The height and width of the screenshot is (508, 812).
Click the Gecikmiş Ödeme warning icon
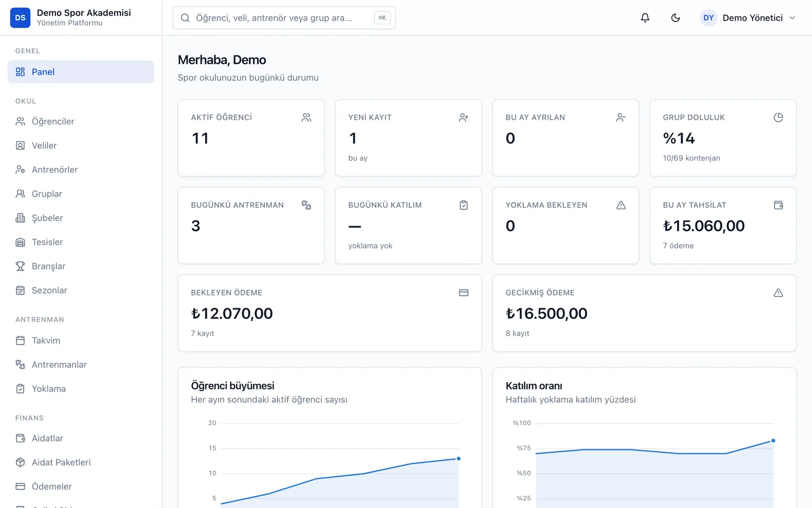pos(779,293)
